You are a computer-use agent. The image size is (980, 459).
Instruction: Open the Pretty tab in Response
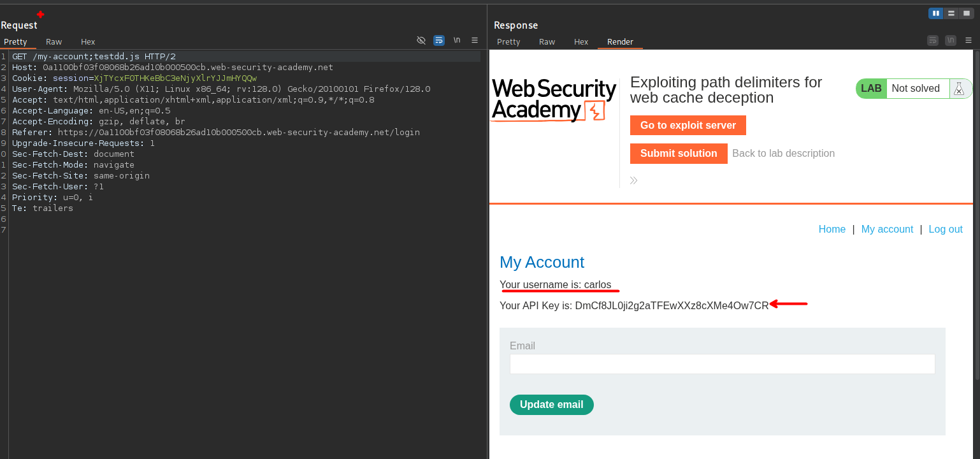[508, 41]
